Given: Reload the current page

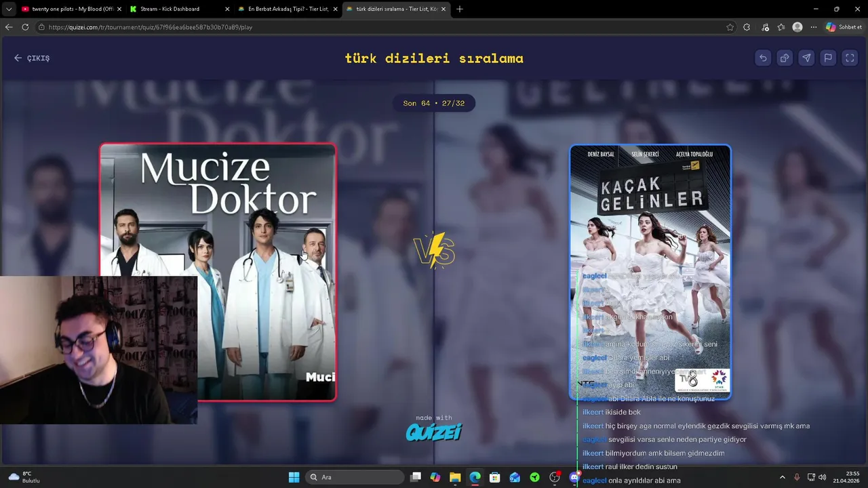Looking at the screenshot, I should (x=25, y=27).
